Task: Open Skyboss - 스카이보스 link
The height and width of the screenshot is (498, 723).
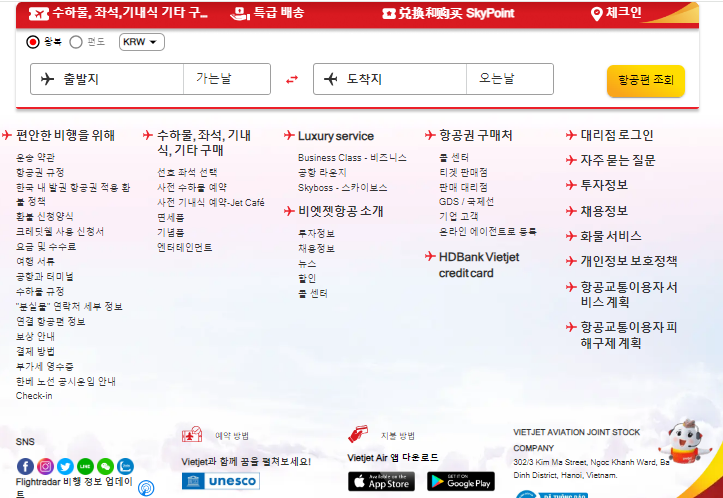Action: pyautogui.click(x=343, y=188)
